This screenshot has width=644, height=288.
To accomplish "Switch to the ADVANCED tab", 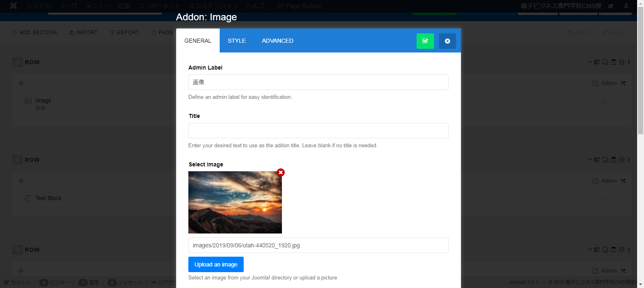I will point(277,41).
